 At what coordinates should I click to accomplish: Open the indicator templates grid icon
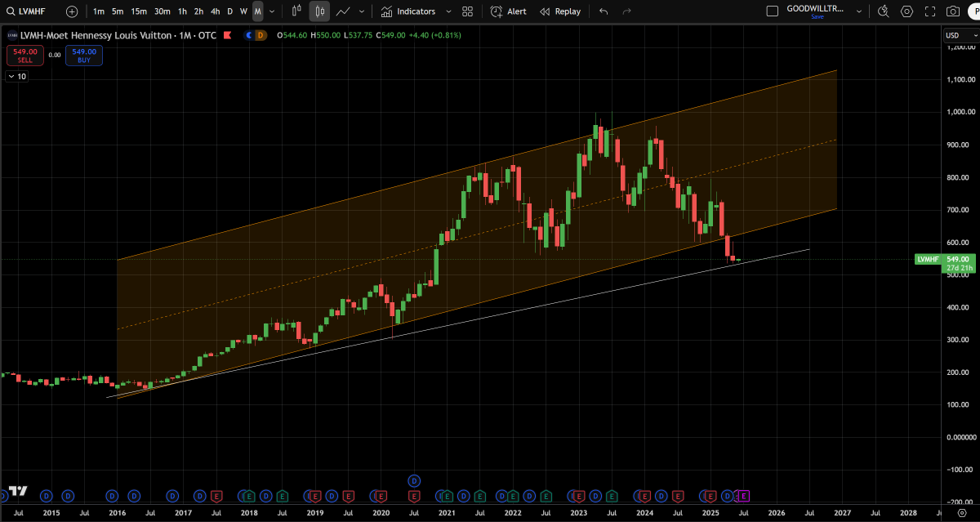coord(467,11)
